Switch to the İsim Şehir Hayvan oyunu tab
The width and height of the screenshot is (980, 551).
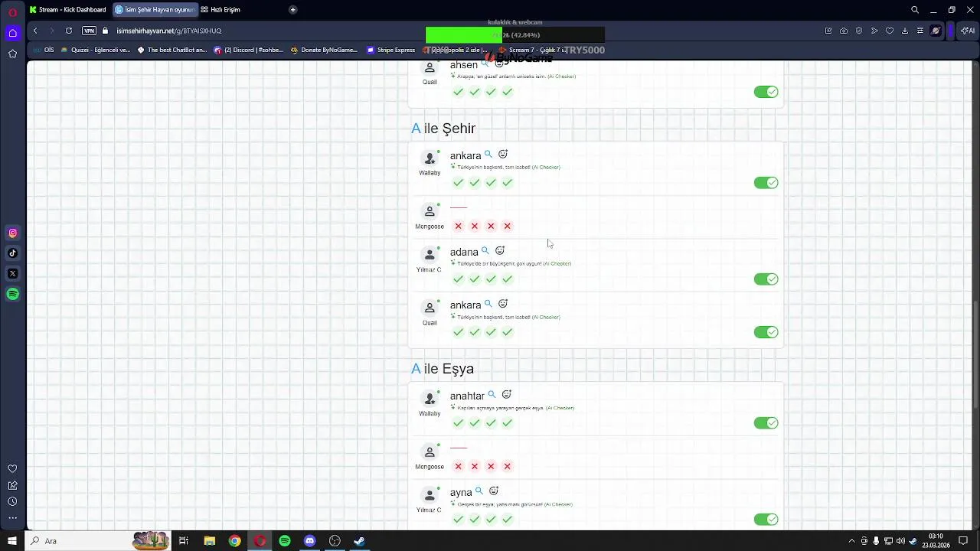point(154,10)
